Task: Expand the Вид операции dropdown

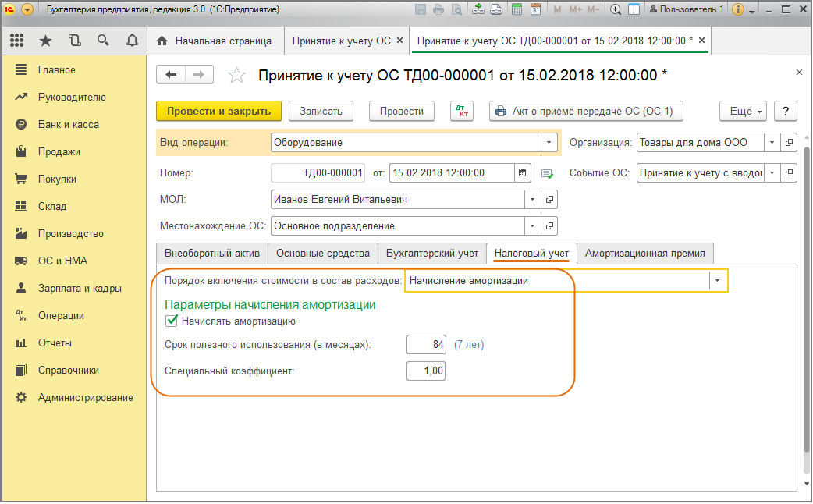Action: 549,142
